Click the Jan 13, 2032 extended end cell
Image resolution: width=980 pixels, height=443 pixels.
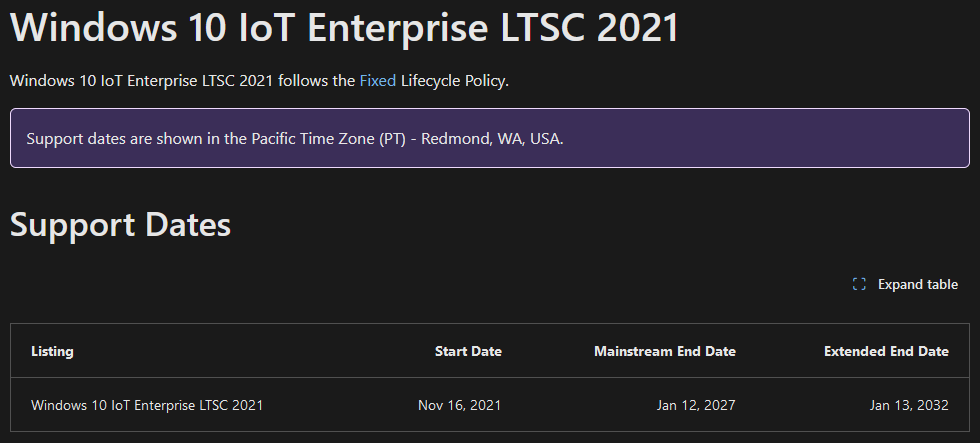(909, 405)
